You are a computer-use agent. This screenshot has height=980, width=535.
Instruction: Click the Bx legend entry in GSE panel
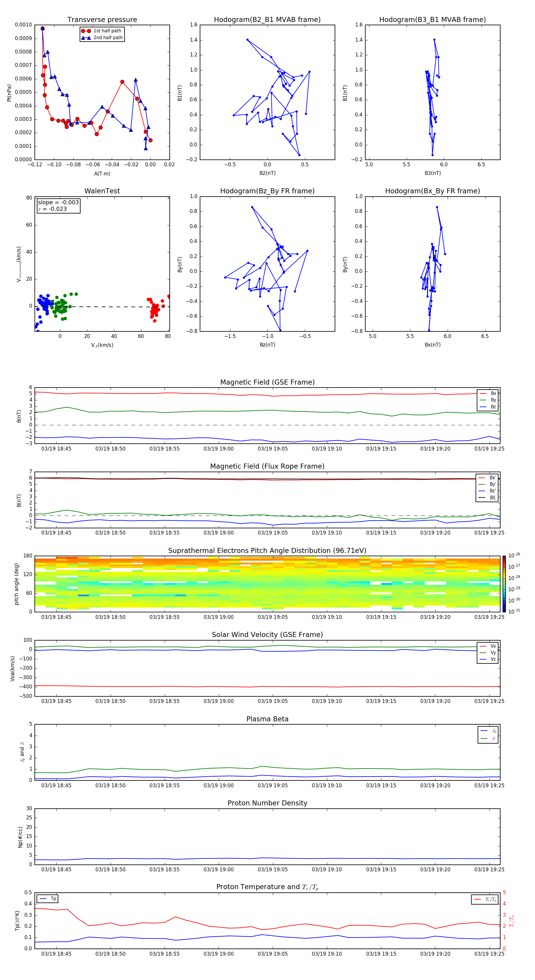(488, 393)
